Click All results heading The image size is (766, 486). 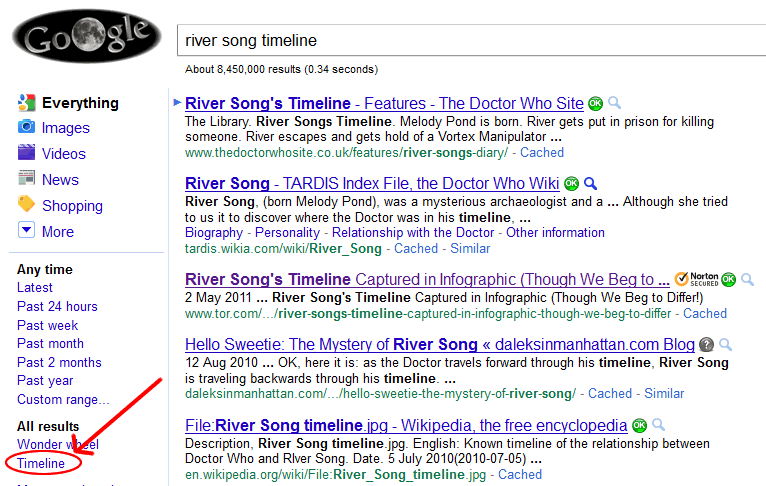point(48,426)
